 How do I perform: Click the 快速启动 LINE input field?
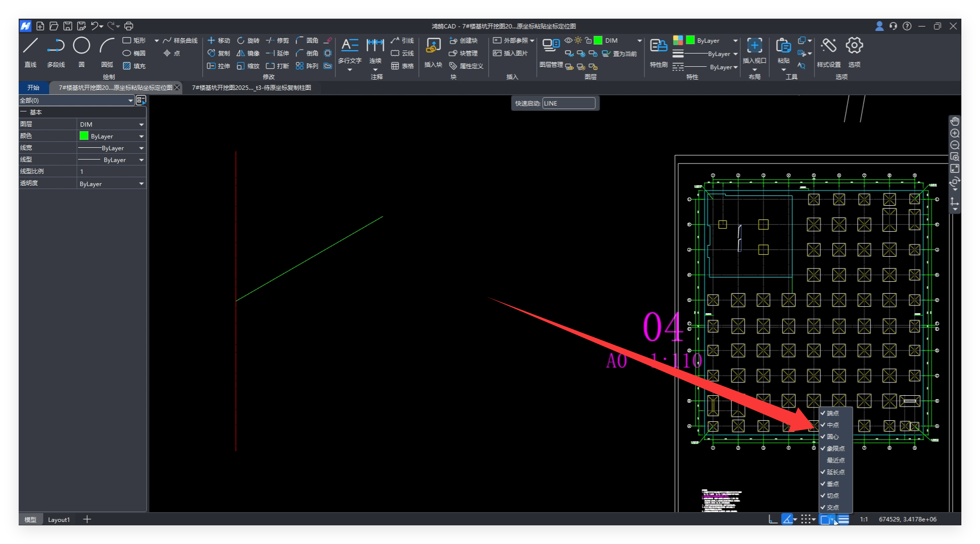569,103
